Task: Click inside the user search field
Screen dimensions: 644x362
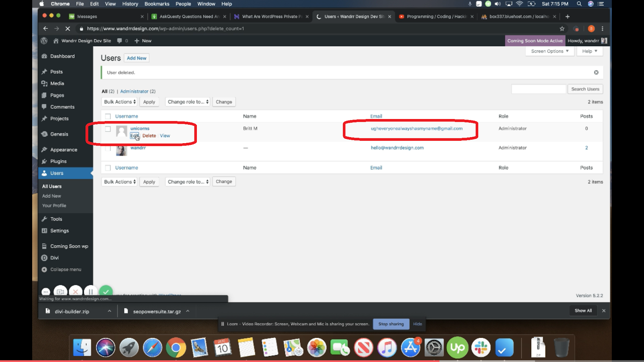Action: coord(538,88)
